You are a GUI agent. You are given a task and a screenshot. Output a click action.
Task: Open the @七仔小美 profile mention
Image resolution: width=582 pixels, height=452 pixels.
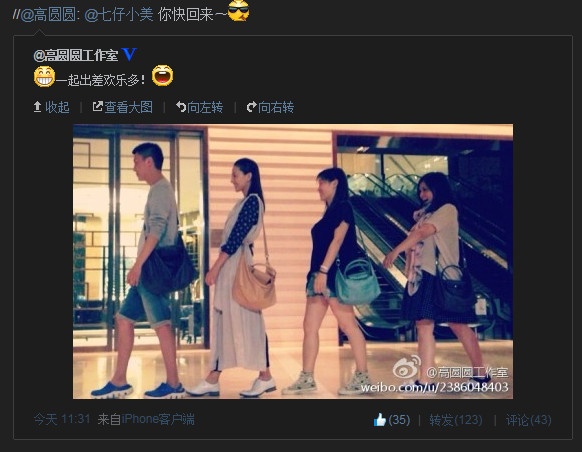[119, 15]
